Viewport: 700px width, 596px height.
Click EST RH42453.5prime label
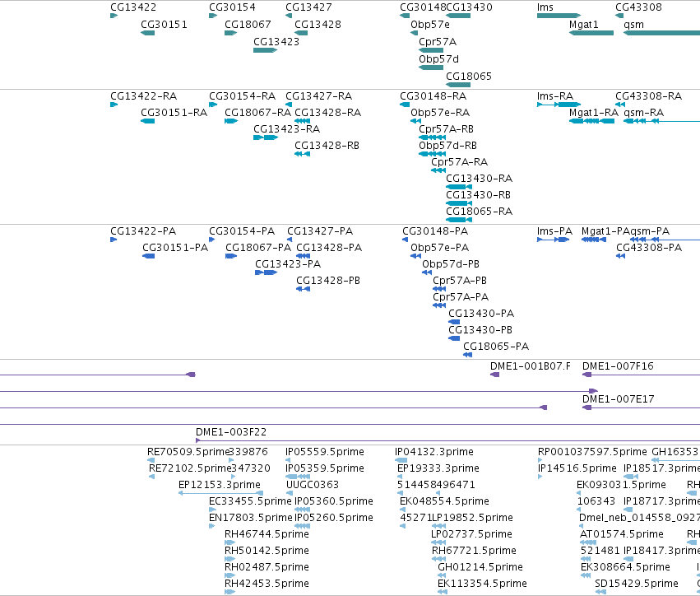pos(267,584)
